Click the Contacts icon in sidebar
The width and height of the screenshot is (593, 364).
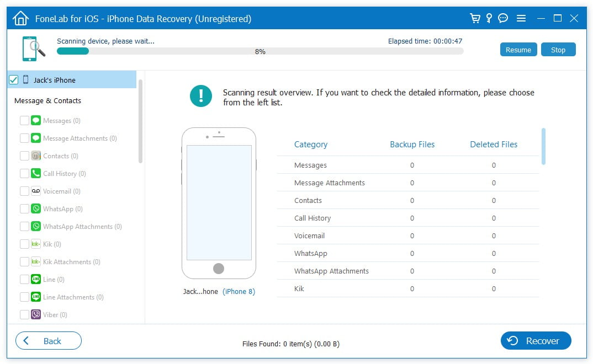(36, 156)
